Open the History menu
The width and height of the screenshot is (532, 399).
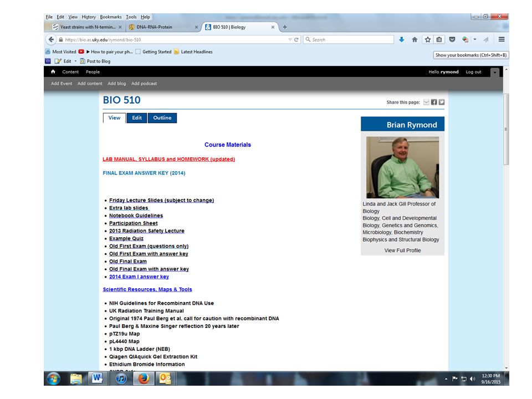tap(89, 17)
